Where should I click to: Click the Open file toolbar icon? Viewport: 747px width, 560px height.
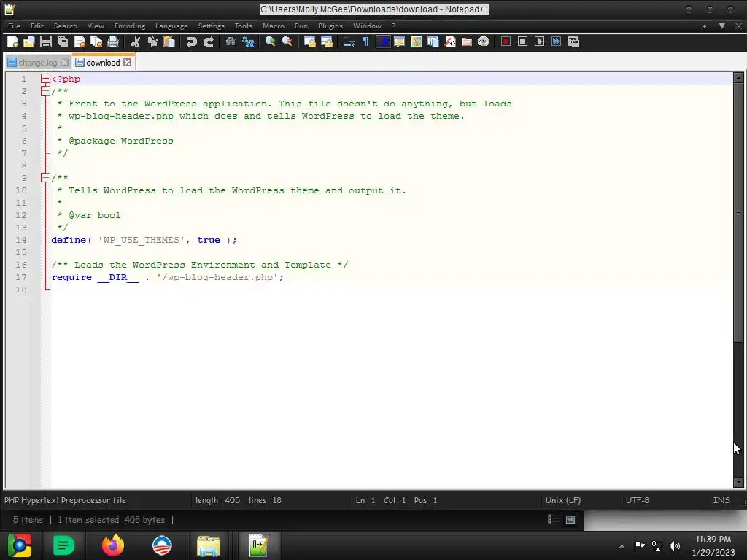coord(29,42)
